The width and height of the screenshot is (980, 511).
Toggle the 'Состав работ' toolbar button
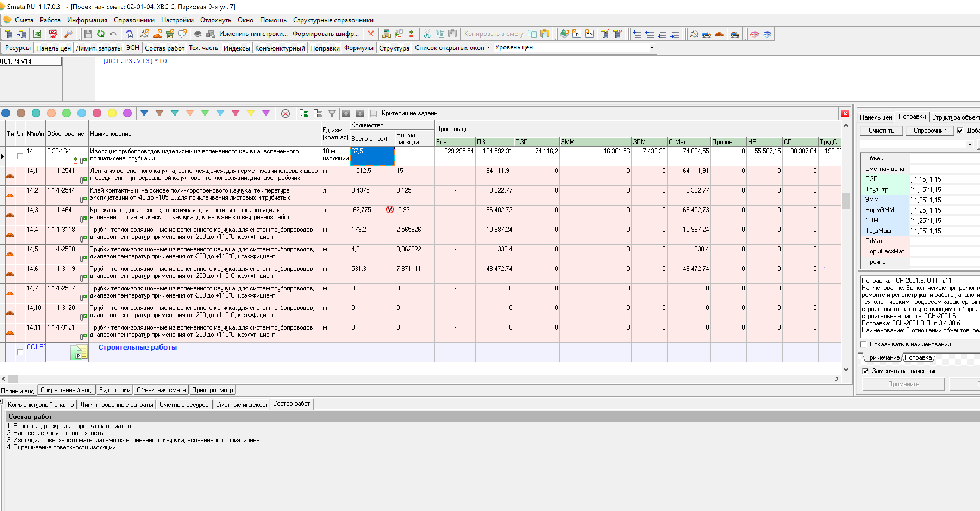pyautogui.click(x=164, y=48)
